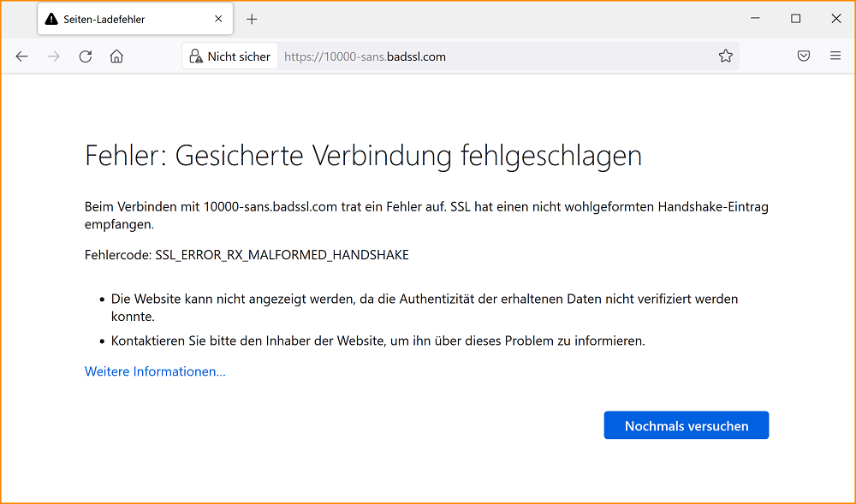
Task: Click the 'Beim Verbinden mit 10000-sans.badssl.com' paragraph
Action: (426, 216)
